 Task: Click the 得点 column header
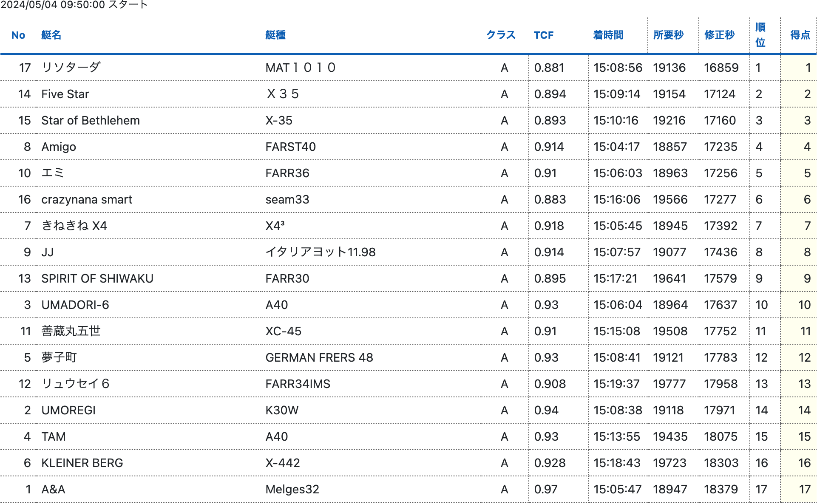[800, 35]
